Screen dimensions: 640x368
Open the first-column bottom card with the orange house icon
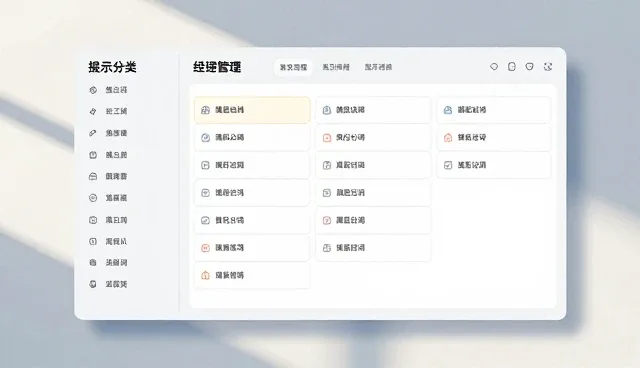pyautogui.click(x=252, y=275)
